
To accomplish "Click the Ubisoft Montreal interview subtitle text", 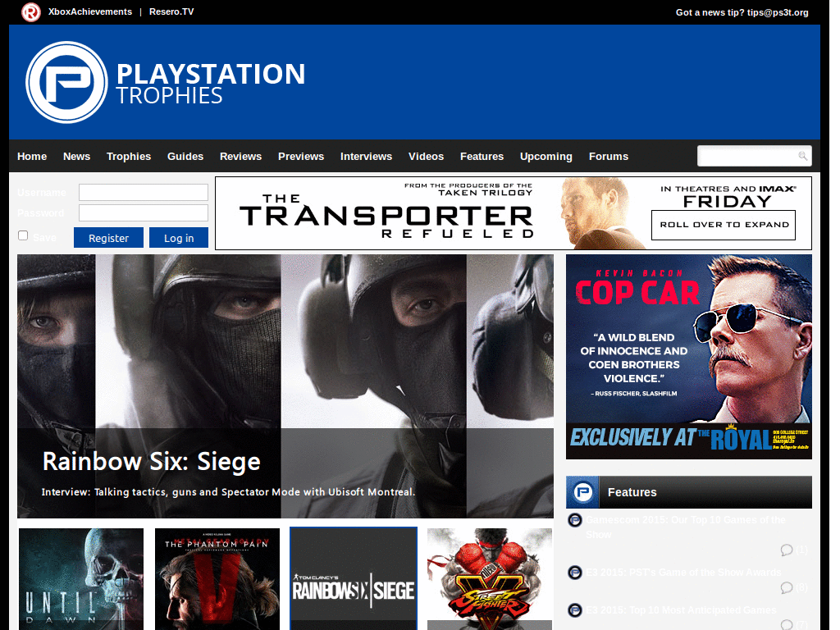I will (228, 492).
